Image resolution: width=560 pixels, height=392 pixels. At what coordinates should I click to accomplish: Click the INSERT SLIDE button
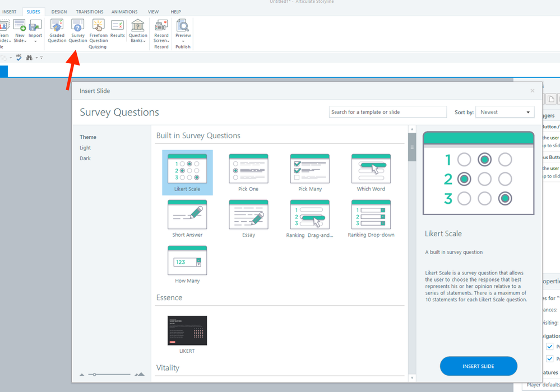(x=478, y=366)
